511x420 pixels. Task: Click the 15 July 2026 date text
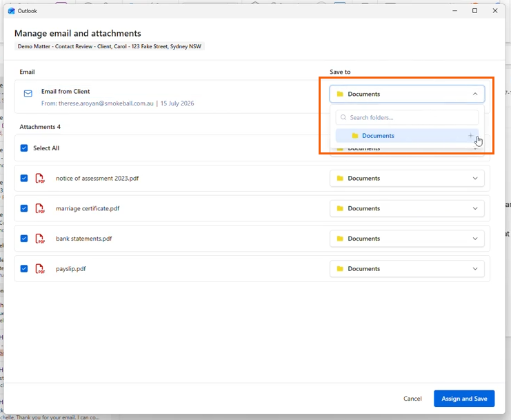(x=177, y=103)
